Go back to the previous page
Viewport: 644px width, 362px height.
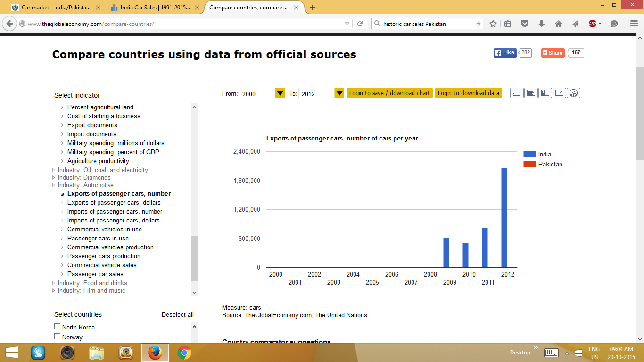click(x=10, y=24)
